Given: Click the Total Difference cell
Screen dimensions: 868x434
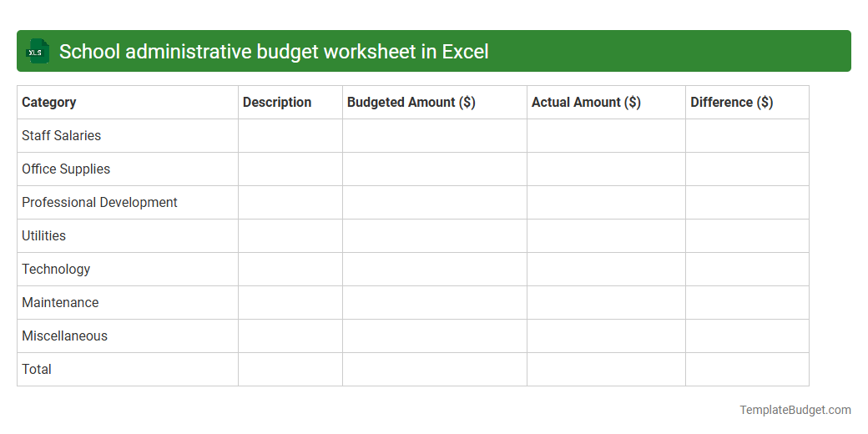Looking at the screenshot, I should [747, 369].
